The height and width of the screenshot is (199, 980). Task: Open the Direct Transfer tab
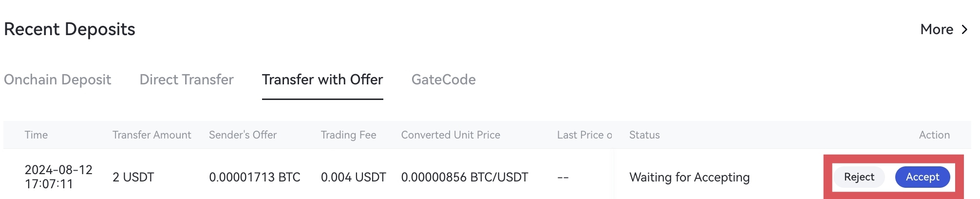point(187,80)
